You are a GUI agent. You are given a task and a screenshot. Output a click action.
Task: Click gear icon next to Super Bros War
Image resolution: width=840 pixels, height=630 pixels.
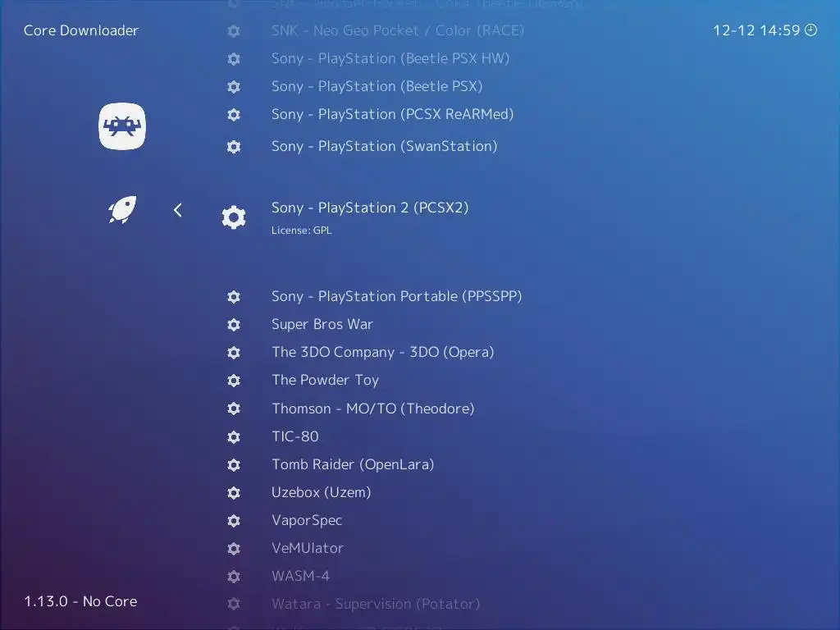(234, 325)
